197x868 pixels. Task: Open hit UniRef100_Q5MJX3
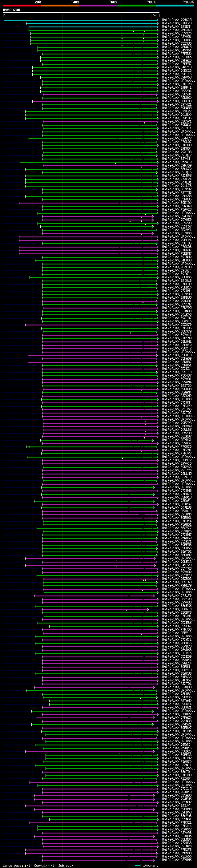pos(177,30)
